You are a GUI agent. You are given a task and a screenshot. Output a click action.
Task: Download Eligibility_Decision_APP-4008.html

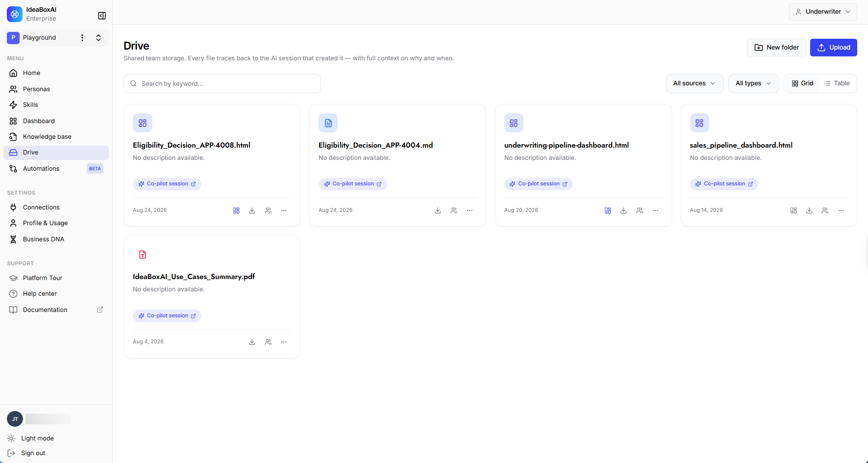(252, 210)
